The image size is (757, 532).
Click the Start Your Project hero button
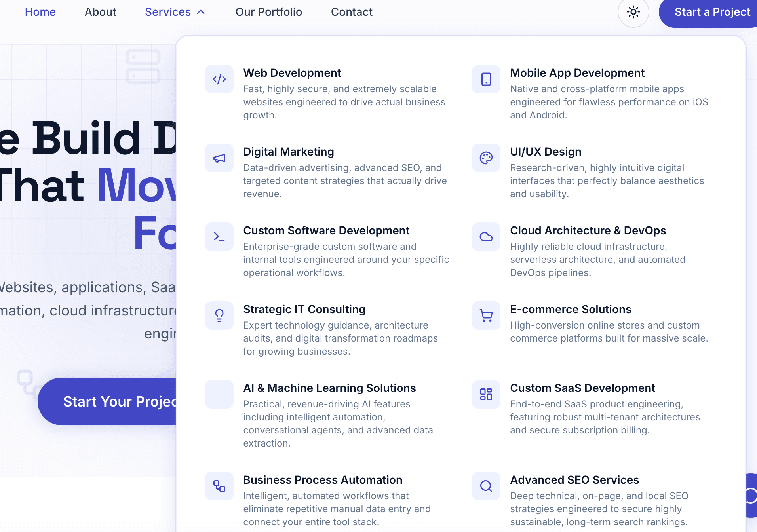(107, 401)
